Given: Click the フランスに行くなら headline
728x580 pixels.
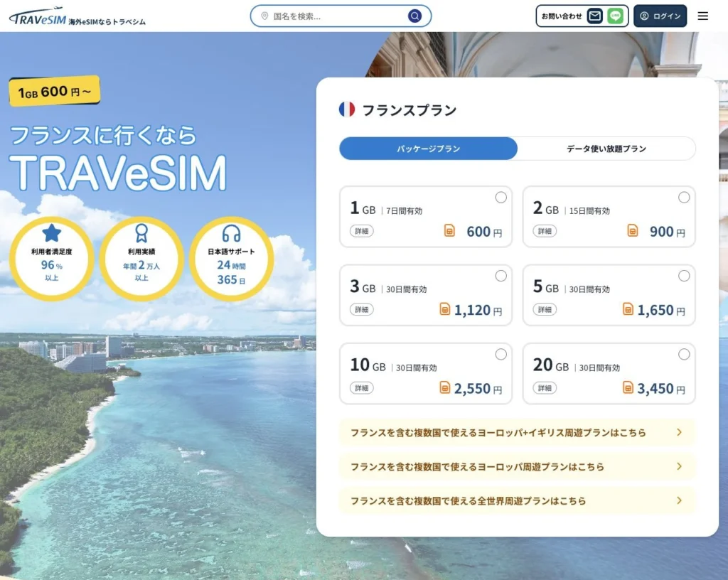Looking at the screenshot, I should point(103,136).
